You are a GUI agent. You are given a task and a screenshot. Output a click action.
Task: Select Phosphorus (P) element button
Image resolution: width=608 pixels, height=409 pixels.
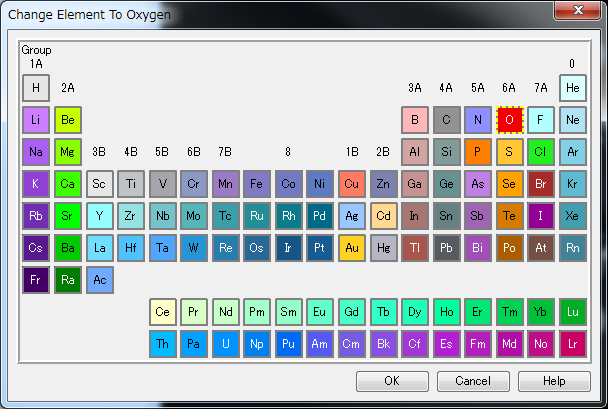[478, 152]
